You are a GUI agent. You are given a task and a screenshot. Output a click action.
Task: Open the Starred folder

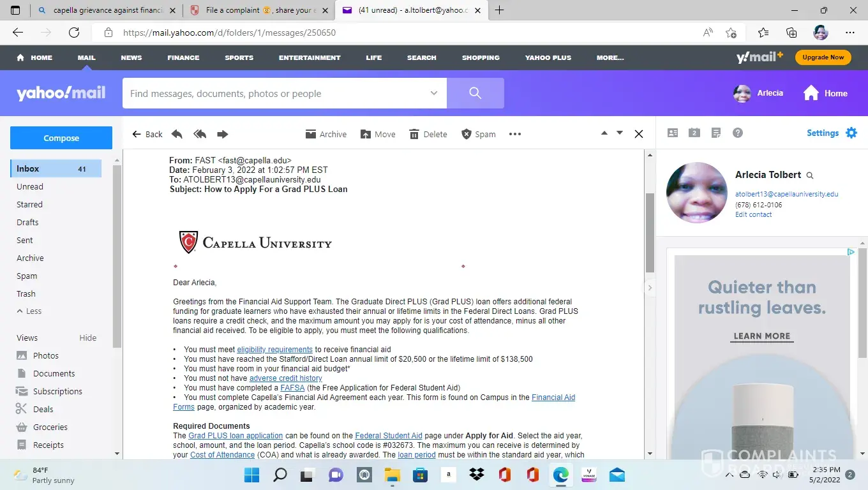click(29, 204)
